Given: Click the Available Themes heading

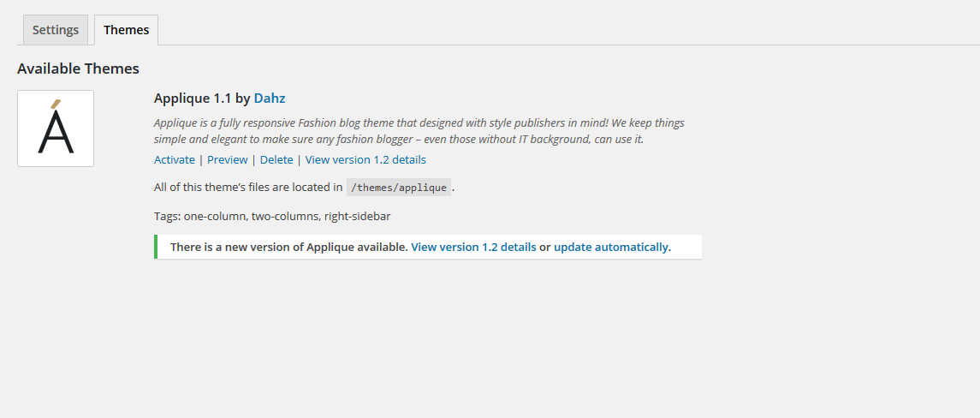Looking at the screenshot, I should point(78,69).
